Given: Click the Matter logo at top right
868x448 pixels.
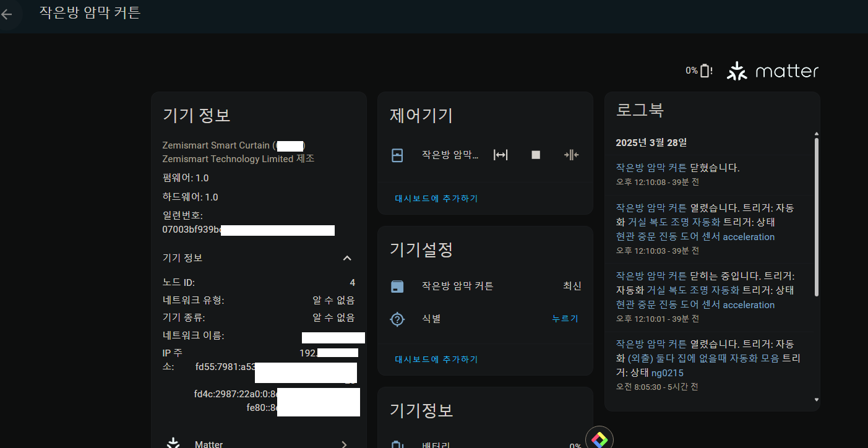Looking at the screenshot, I should tap(773, 71).
